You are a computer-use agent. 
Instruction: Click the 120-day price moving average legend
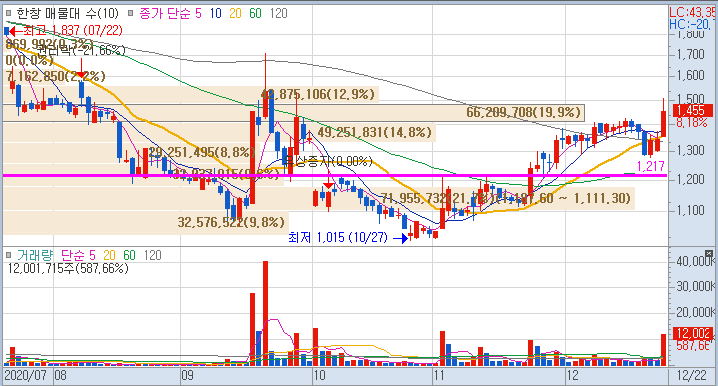[278, 13]
